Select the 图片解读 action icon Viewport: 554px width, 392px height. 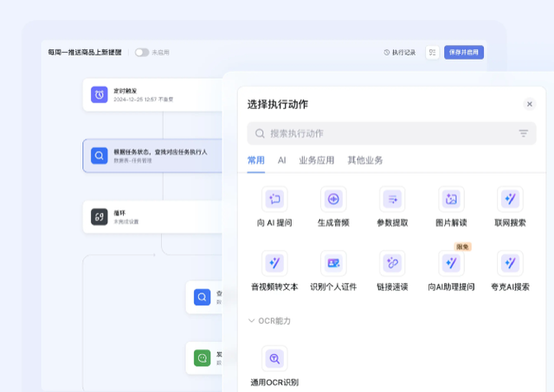[451, 199]
